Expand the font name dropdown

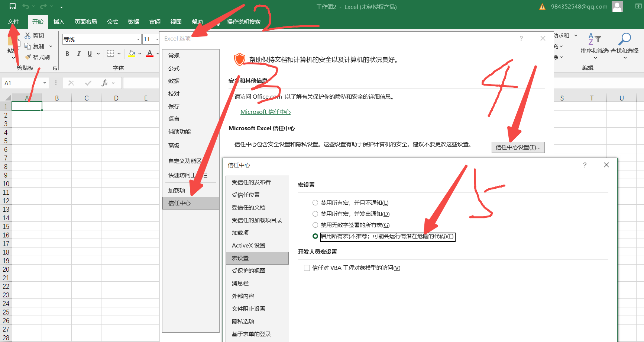(x=138, y=39)
